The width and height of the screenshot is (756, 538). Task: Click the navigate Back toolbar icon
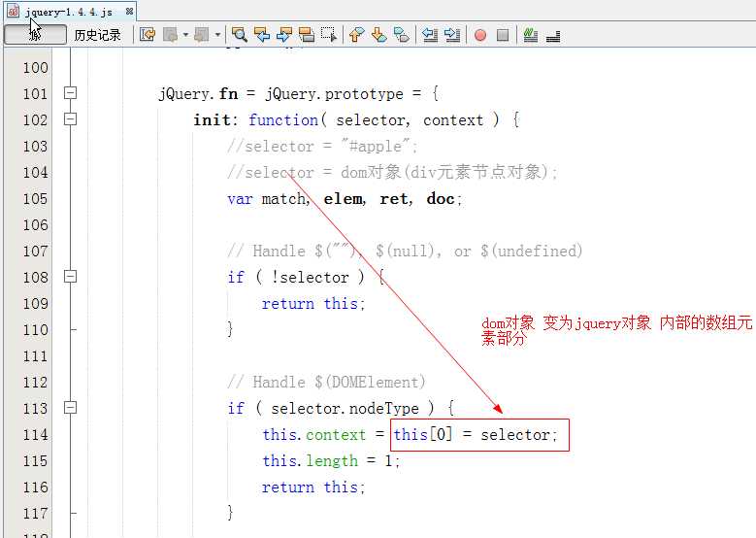[x=171, y=35]
